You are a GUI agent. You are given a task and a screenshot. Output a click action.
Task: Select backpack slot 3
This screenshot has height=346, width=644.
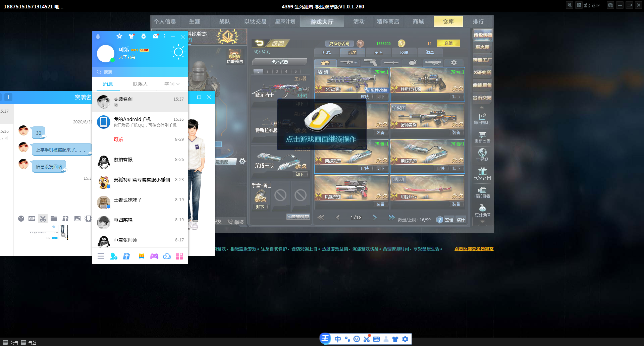[x=277, y=71]
